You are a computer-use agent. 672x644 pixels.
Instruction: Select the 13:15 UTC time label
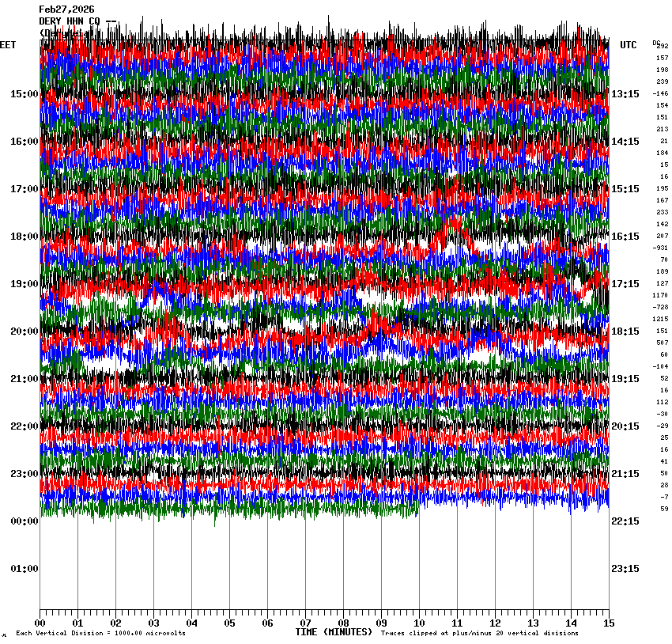(625, 94)
